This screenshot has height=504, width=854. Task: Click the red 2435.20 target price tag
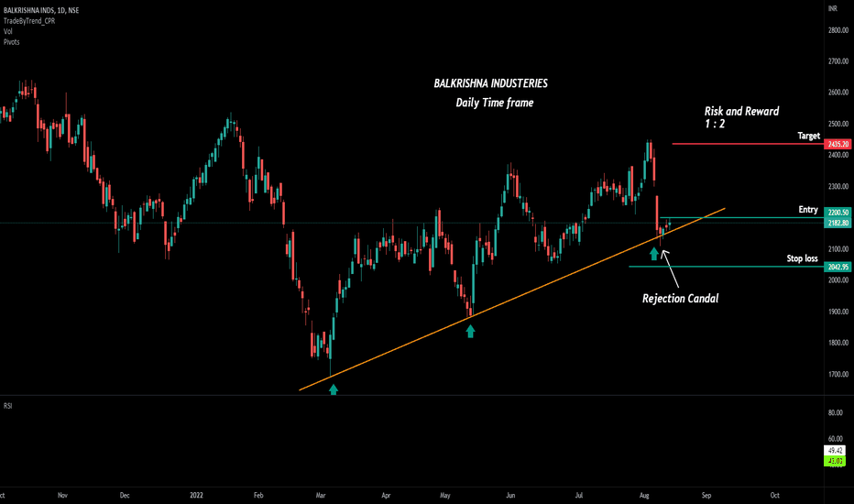click(838, 144)
